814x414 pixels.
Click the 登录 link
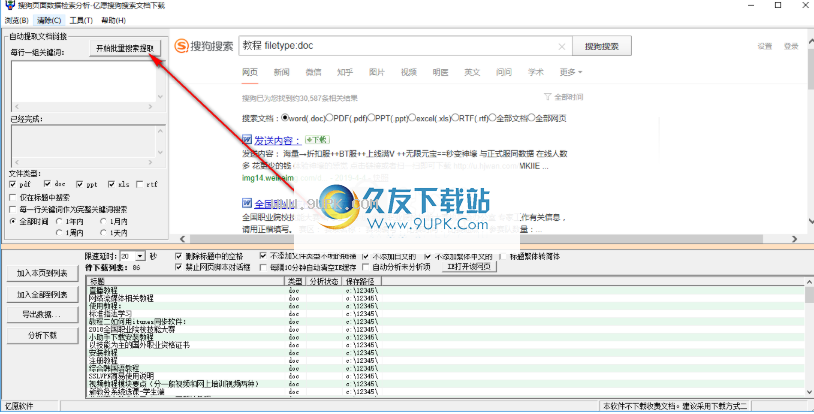(x=791, y=46)
